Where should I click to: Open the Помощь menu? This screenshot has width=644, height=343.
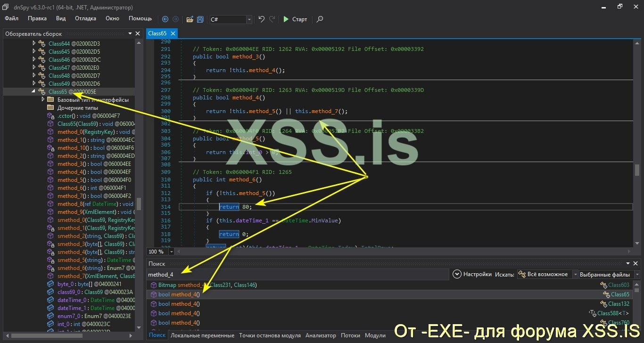(140, 18)
